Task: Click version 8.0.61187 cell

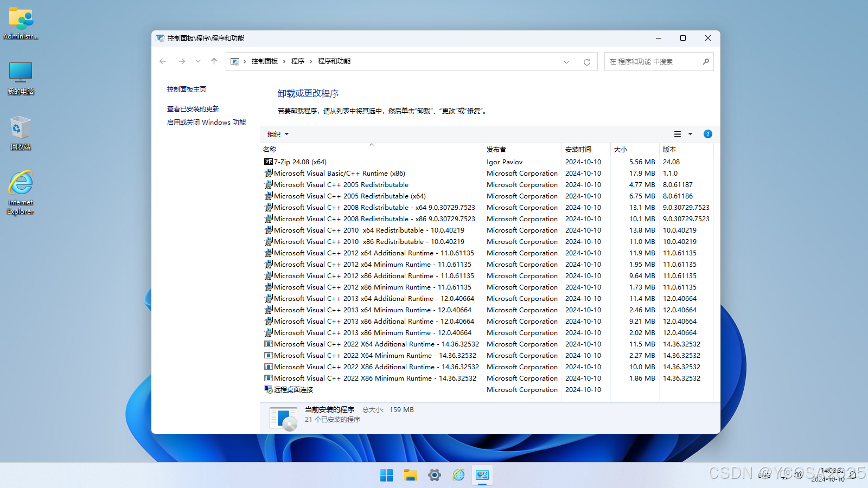Action: coord(678,184)
